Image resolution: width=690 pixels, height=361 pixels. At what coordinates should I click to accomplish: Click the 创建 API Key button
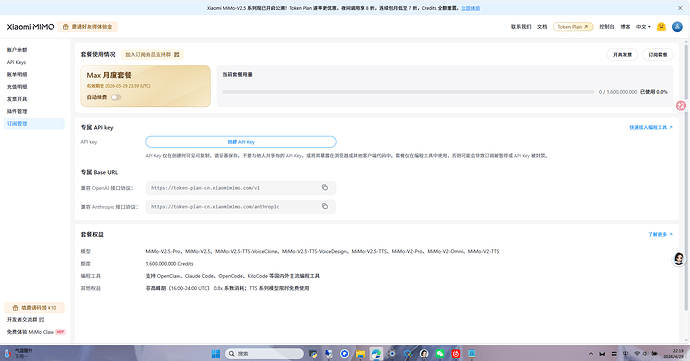pyautogui.click(x=241, y=142)
